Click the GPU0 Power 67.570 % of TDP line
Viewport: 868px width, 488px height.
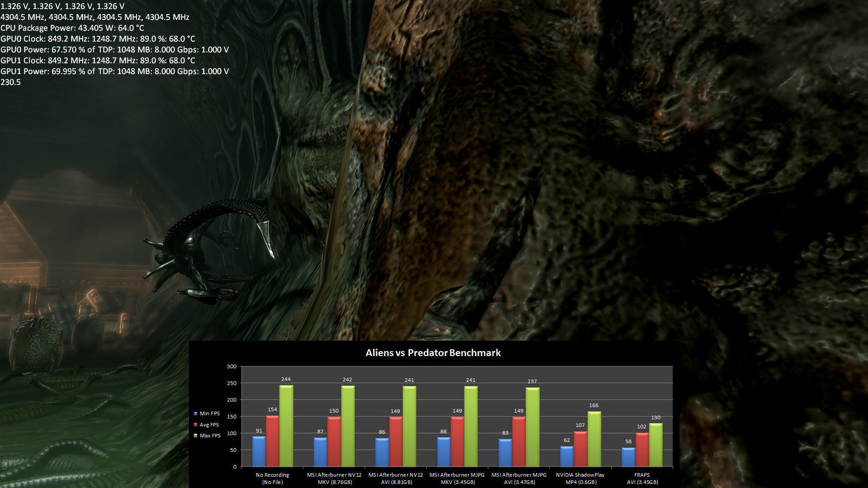(114, 50)
